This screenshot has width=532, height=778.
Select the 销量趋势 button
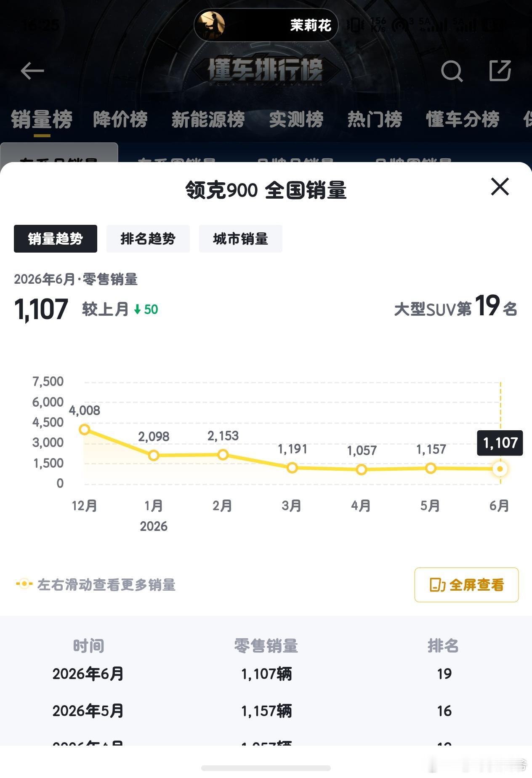[56, 239]
